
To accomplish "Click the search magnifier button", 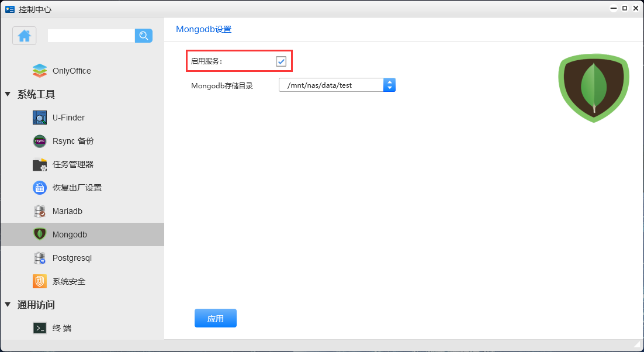I will pos(143,36).
